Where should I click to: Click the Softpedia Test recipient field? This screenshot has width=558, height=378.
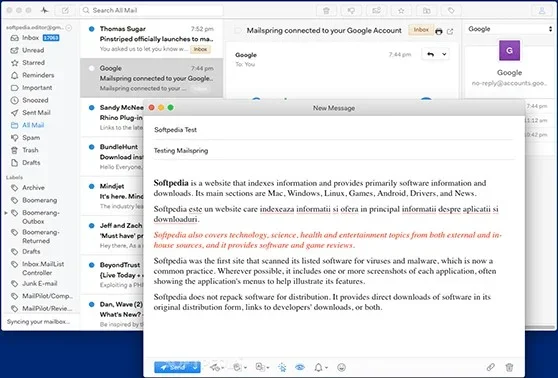[334, 130]
